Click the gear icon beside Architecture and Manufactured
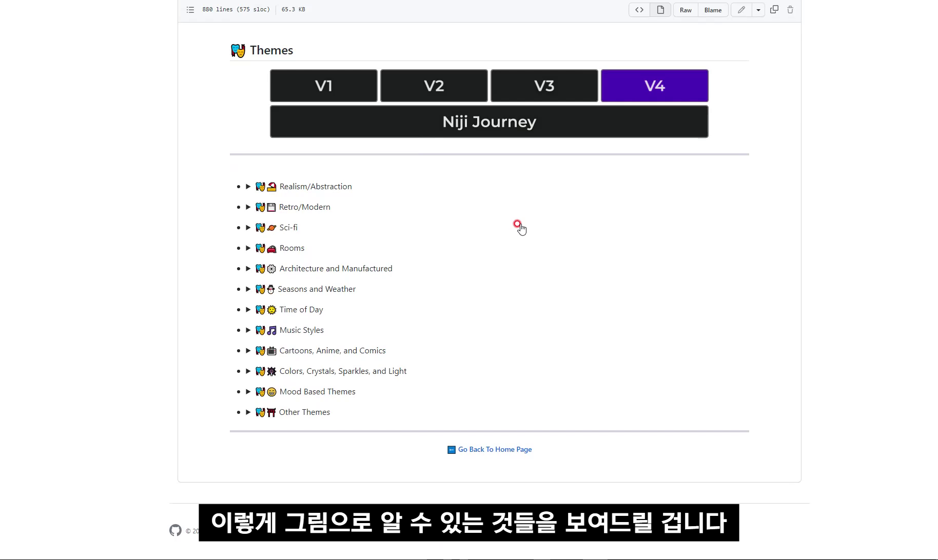 271,269
